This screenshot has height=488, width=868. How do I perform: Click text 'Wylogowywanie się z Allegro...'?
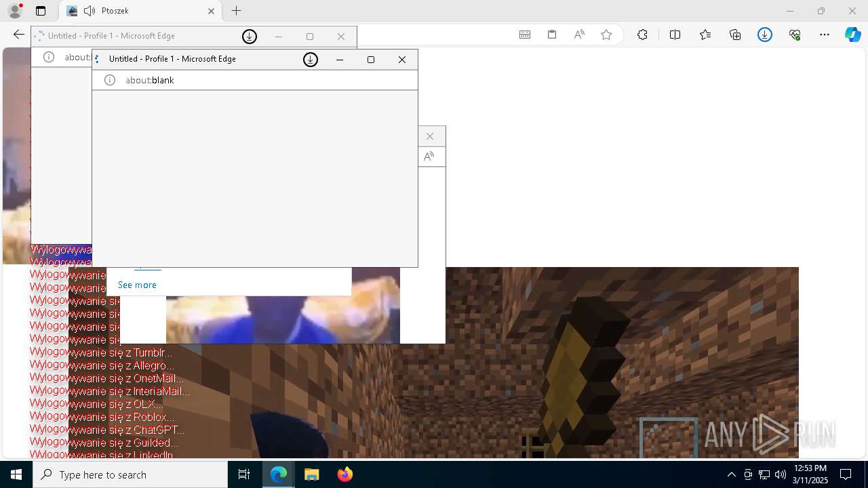(x=102, y=366)
